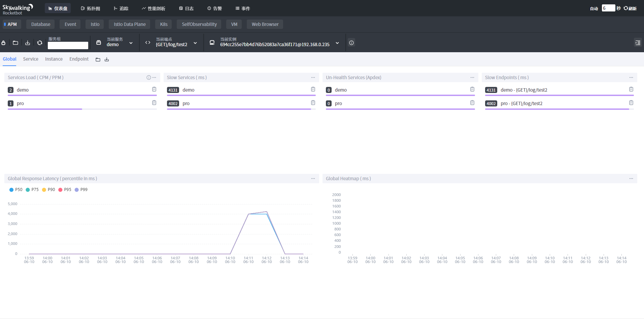Open the Slow Services panel more menu
The width and height of the screenshot is (644, 320).
[x=313, y=77]
